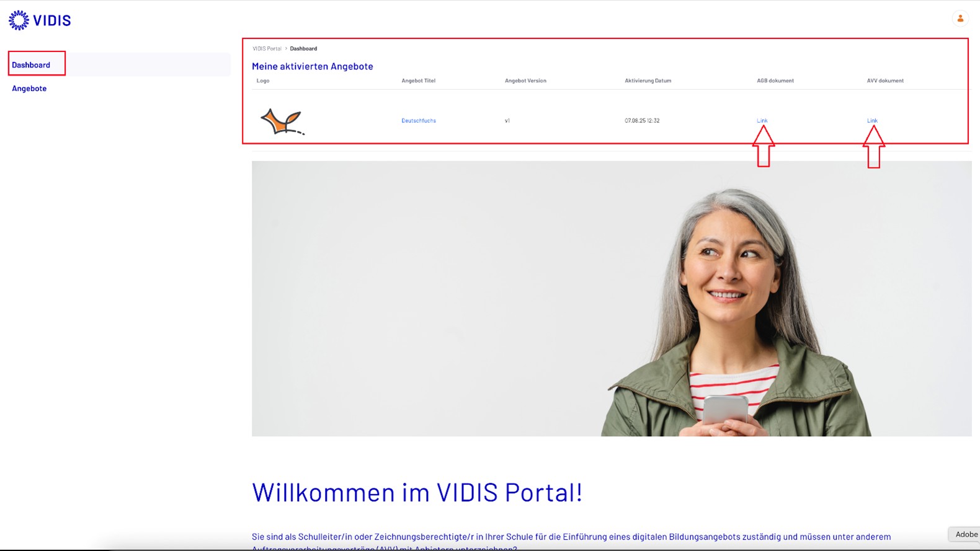
Task: Go to VIDIS Portal breadcrumb
Action: [x=267, y=48]
